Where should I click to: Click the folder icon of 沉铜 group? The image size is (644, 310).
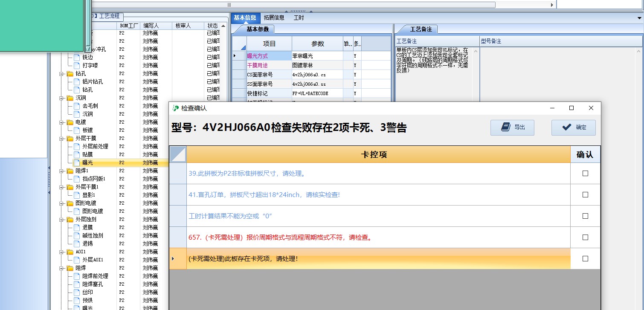pyautogui.click(x=70, y=98)
